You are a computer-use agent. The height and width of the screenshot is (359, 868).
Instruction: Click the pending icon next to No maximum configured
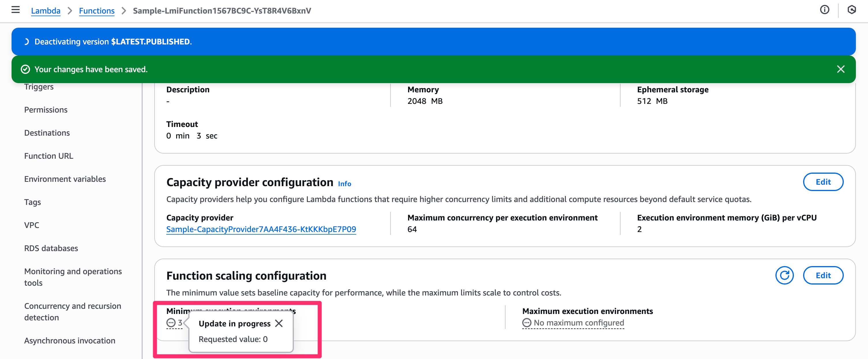[527, 323]
